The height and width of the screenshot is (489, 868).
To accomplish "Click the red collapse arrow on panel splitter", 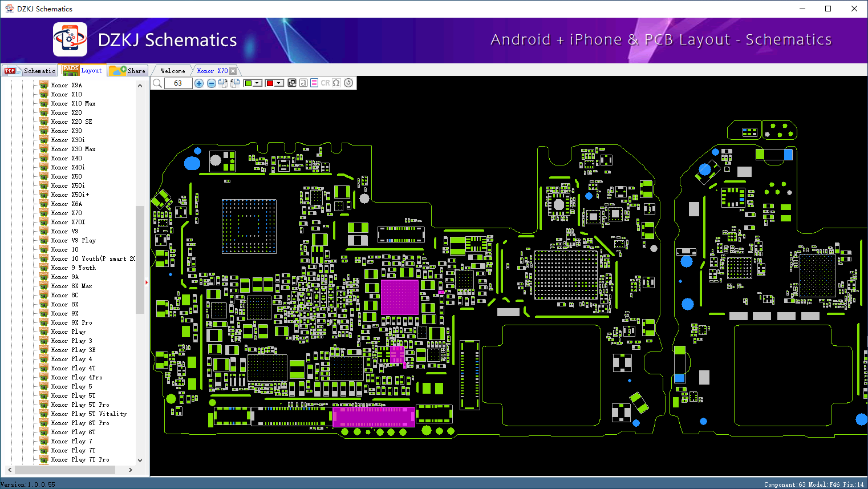I will tap(147, 282).
